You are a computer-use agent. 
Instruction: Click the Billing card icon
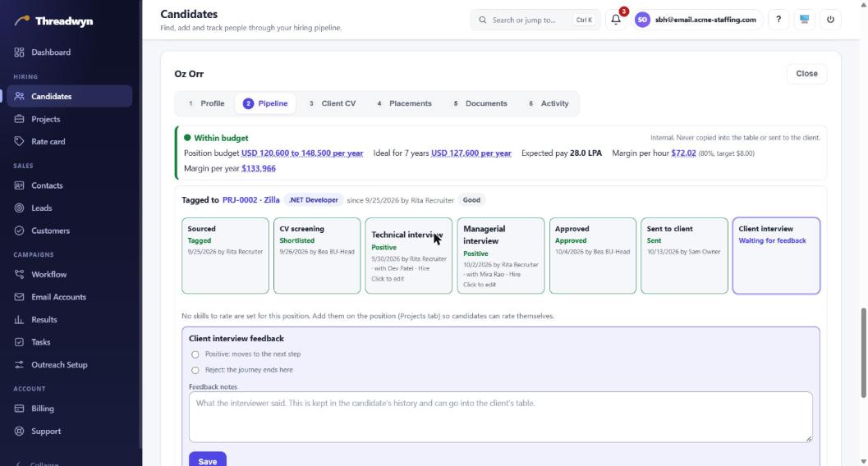click(20, 409)
